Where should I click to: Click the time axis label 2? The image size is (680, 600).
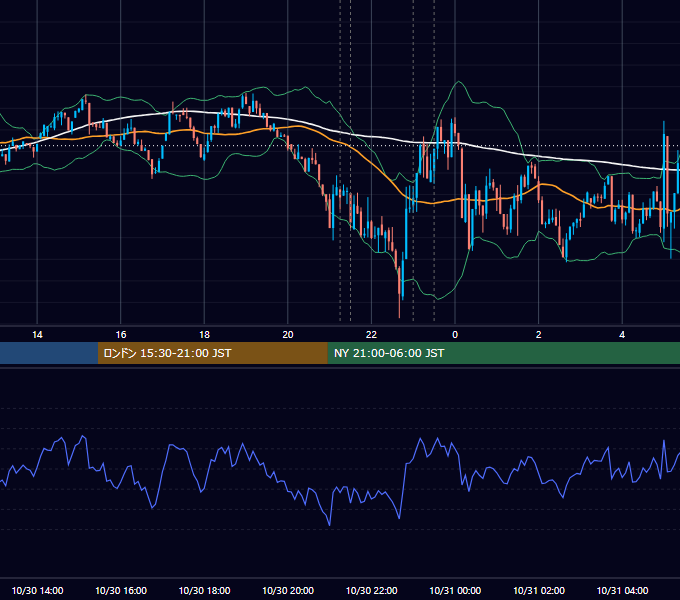pos(539,335)
